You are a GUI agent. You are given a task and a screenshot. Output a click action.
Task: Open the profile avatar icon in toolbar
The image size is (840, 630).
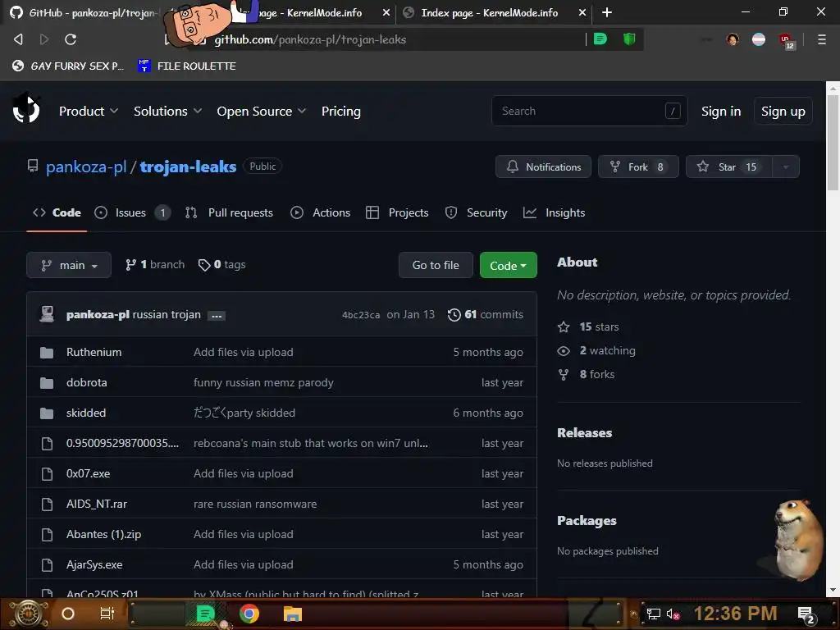[733, 39]
